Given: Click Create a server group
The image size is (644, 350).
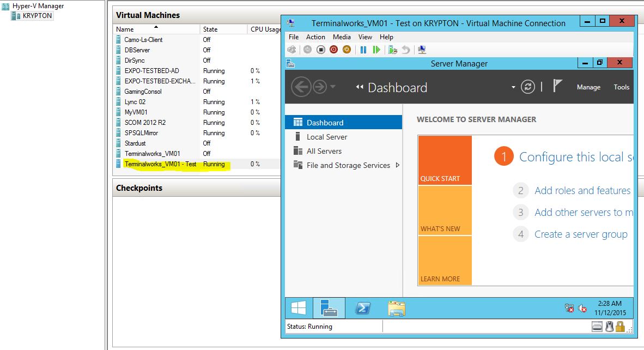Looking at the screenshot, I should pyautogui.click(x=581, y=234).
